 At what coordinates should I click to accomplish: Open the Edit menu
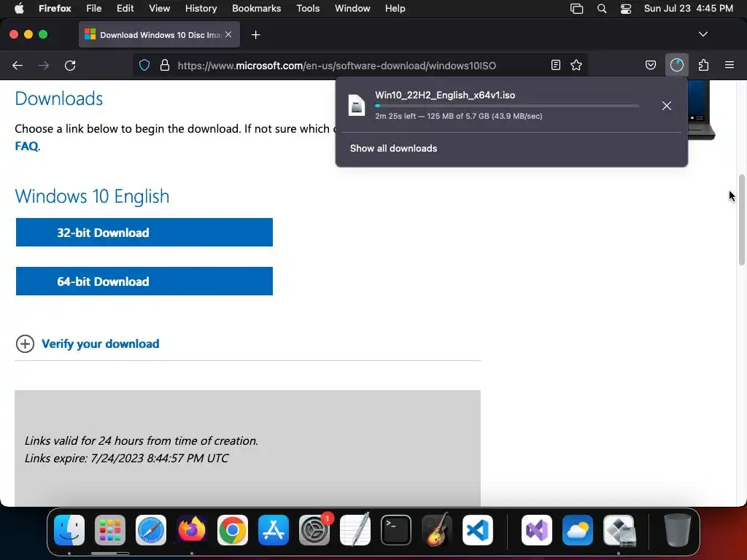(x=125, y=9)
